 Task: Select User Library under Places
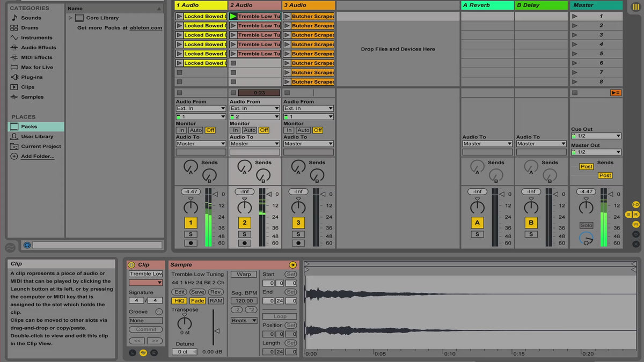tap(36, 137)
